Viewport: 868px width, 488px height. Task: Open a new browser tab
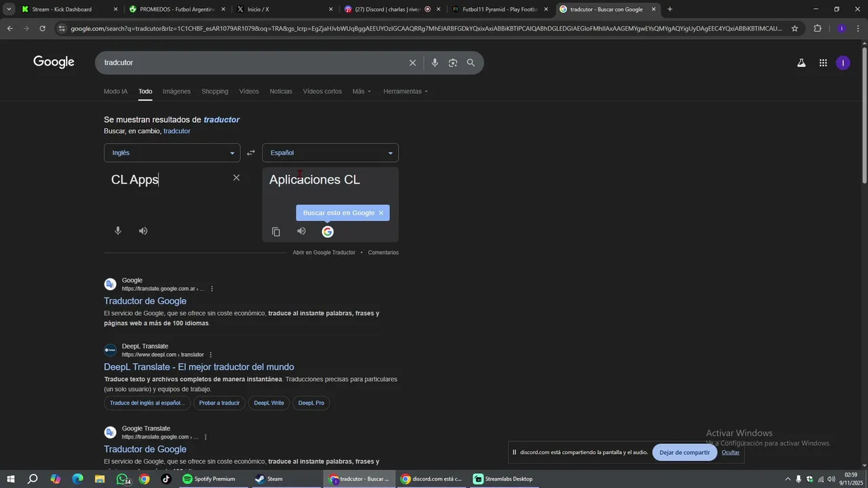coord(670,9)
